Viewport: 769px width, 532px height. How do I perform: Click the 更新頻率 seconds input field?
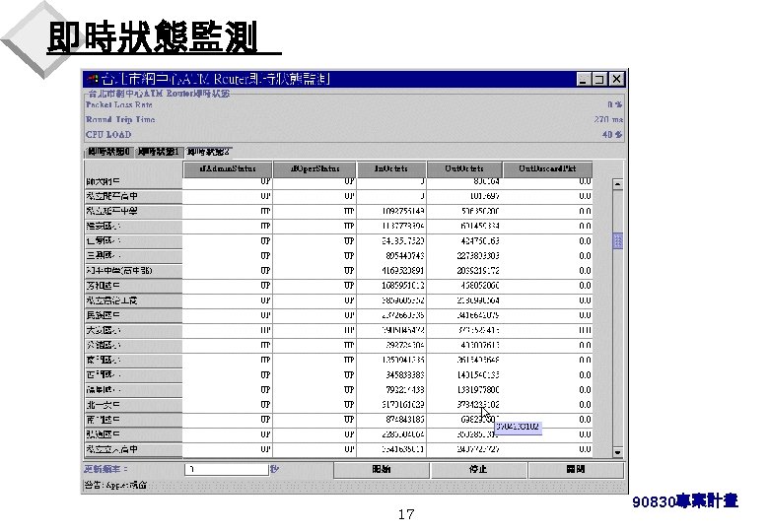[x=227, y=469]
